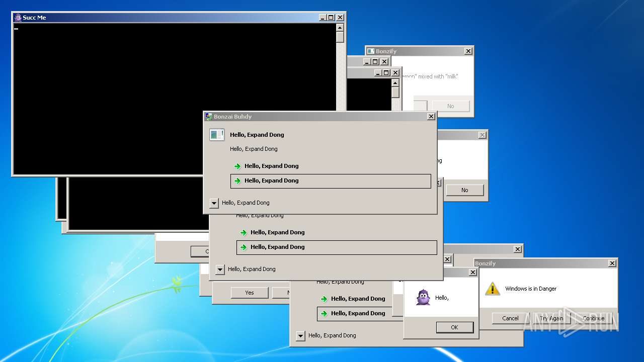Click the Succ Me vertical scrollbar thumb

click(x=340, y=37)
